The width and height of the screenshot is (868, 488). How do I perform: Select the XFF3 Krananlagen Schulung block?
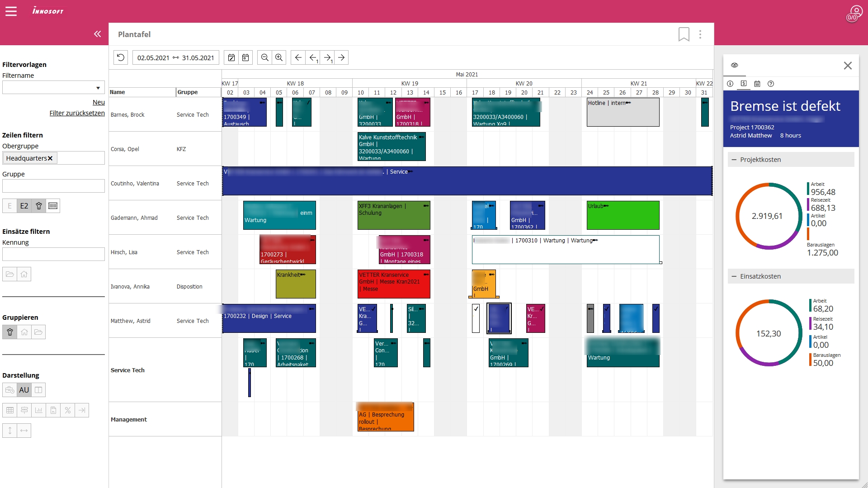[x=394, y=215]
